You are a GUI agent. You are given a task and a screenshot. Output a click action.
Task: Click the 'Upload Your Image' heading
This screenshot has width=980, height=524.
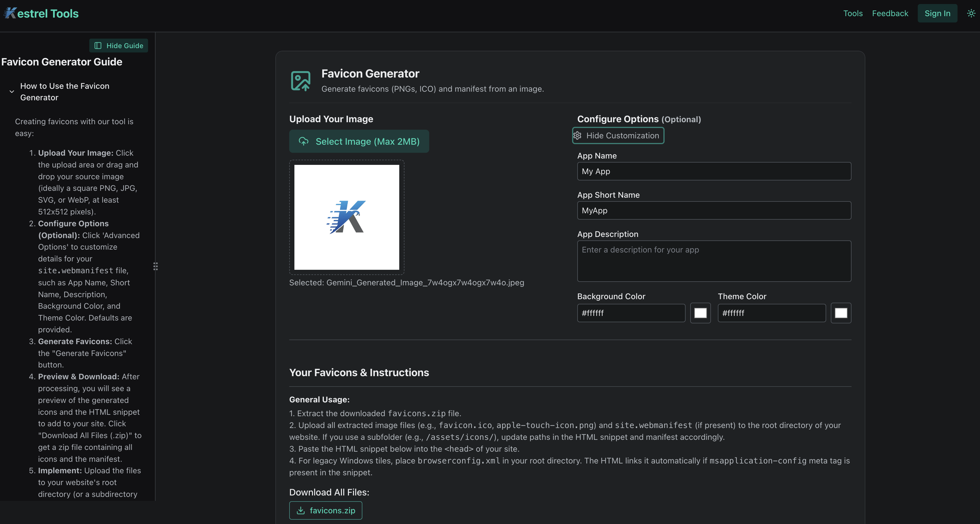pos(331,119)
